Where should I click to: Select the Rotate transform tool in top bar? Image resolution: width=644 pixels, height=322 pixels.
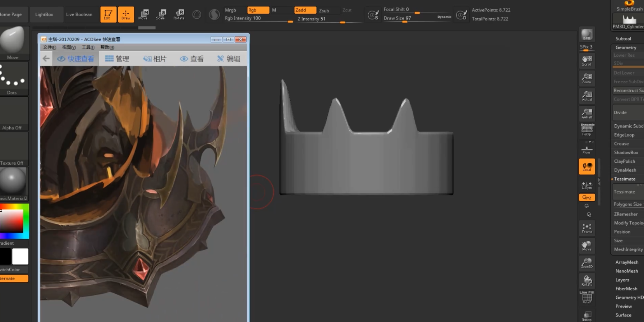point(179,14)
